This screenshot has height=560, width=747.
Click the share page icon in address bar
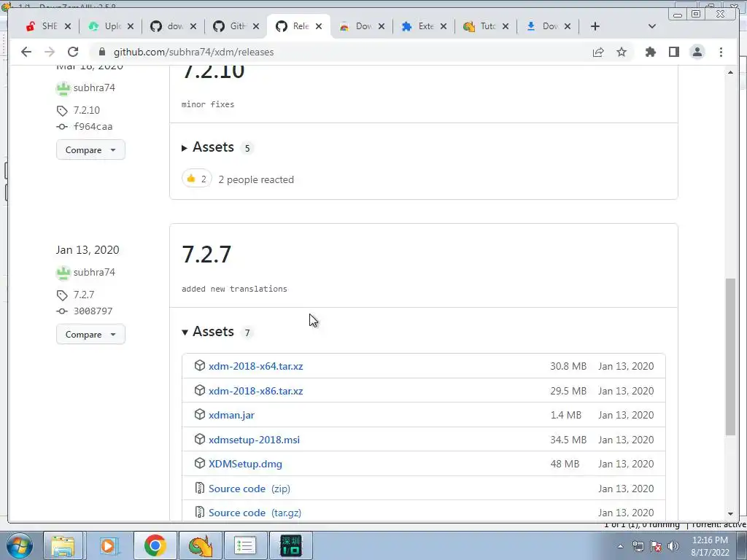click(598, 52)
